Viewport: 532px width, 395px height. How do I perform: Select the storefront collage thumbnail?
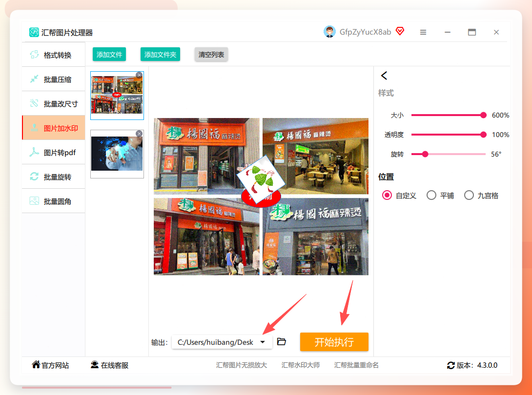[x=117, y=96]
